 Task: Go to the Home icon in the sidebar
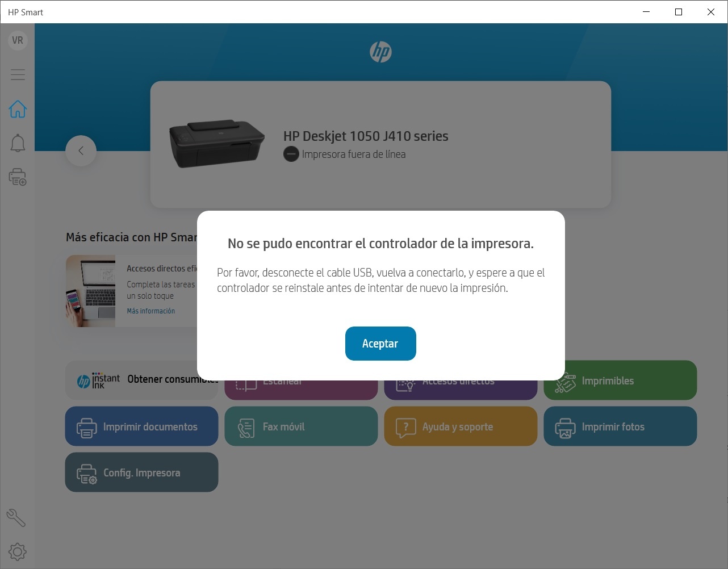point(18,108)
